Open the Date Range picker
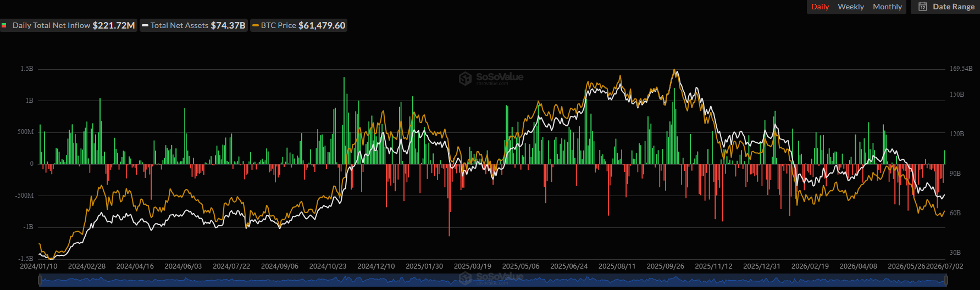Viewport: 980px width, 290px height. [946, 7]
